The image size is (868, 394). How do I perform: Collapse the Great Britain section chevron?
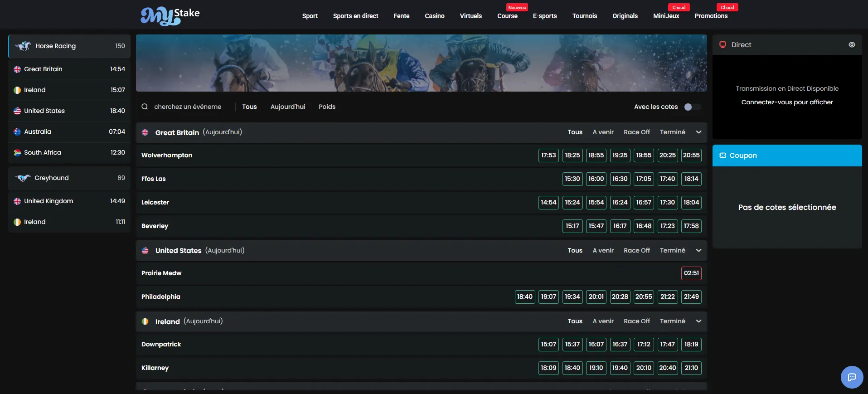[698, 132]
